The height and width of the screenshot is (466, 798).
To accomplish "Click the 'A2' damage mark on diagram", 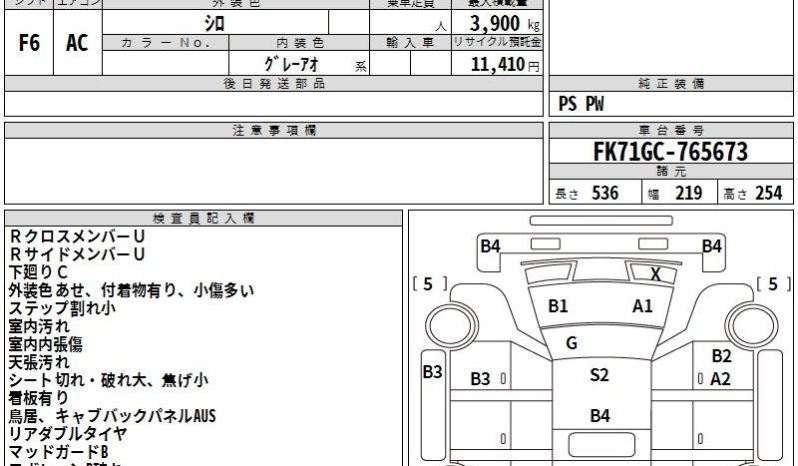I will coord(720,378).
